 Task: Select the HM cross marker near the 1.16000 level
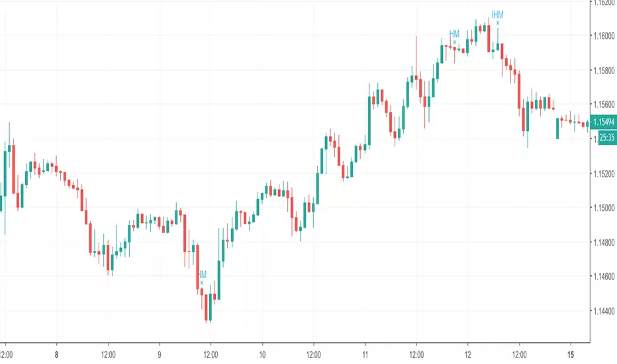[455, 42]
